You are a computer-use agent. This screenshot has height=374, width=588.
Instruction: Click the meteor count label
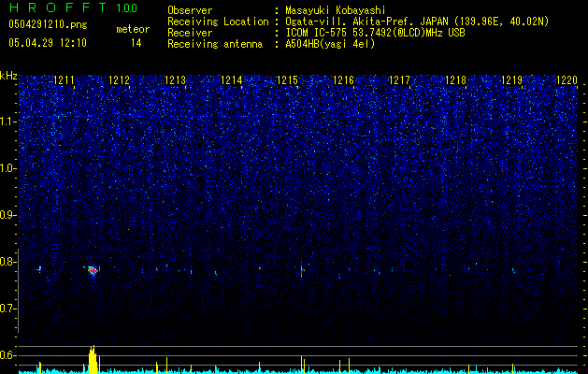pyautogui.click(x=133, y=29)
